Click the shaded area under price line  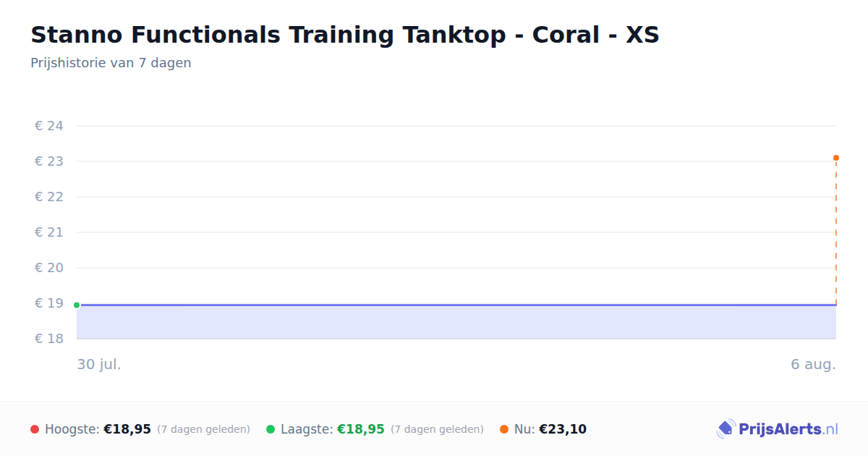click(456, 322)
